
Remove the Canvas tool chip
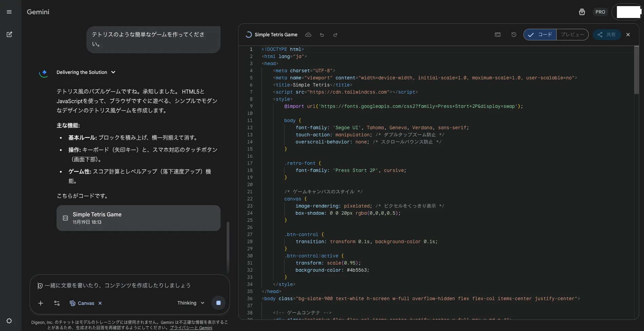[100, 303]
